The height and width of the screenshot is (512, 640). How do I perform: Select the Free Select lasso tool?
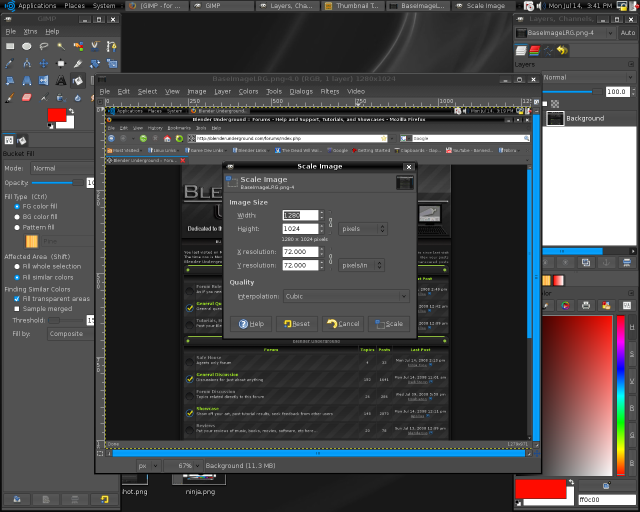tap(44, 46)
